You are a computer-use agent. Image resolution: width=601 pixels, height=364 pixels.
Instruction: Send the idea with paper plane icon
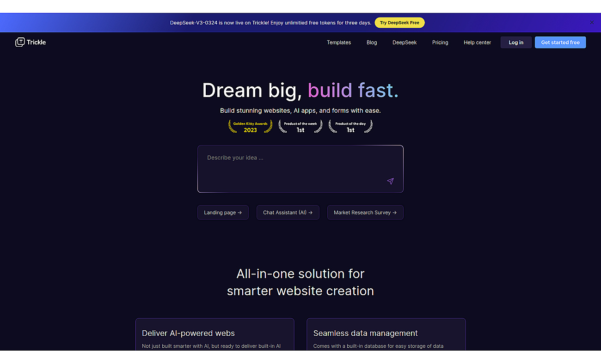[x=390, y=181]
